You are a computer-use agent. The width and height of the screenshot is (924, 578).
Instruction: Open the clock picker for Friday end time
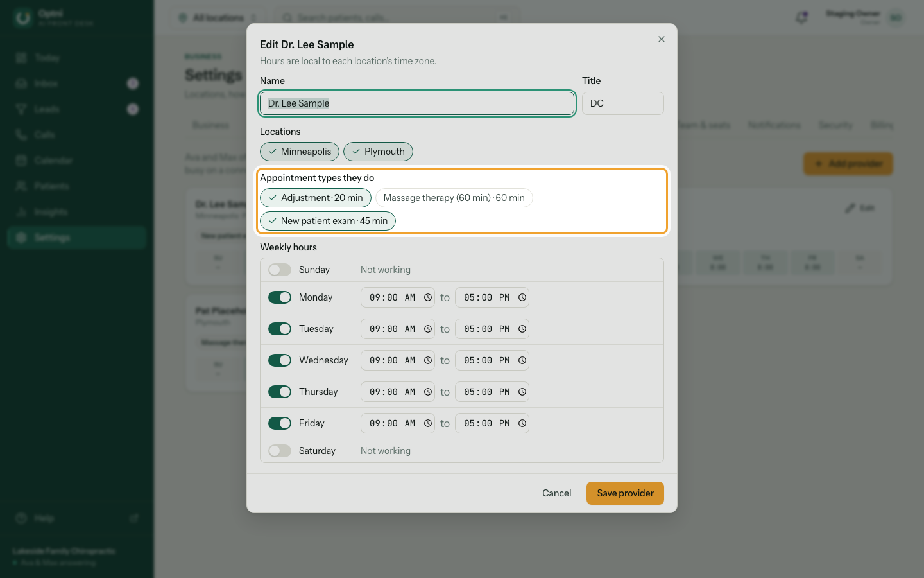(x=522, y=423)
